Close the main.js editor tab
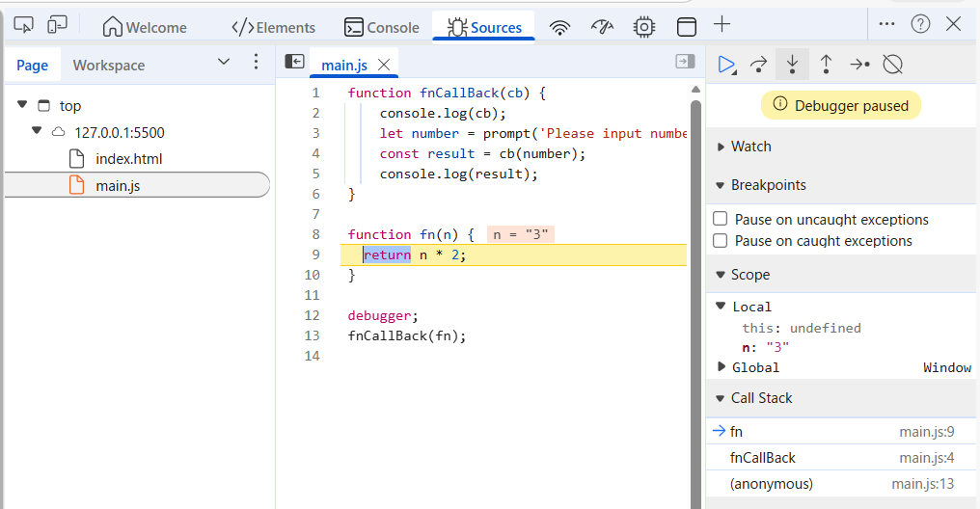 click(383, 65)
